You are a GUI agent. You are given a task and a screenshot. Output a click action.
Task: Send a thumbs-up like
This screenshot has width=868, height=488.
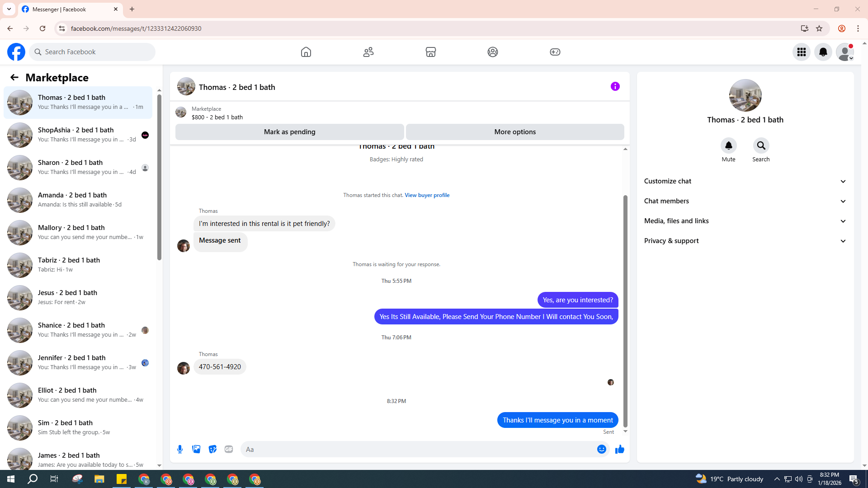pos(619,449)
